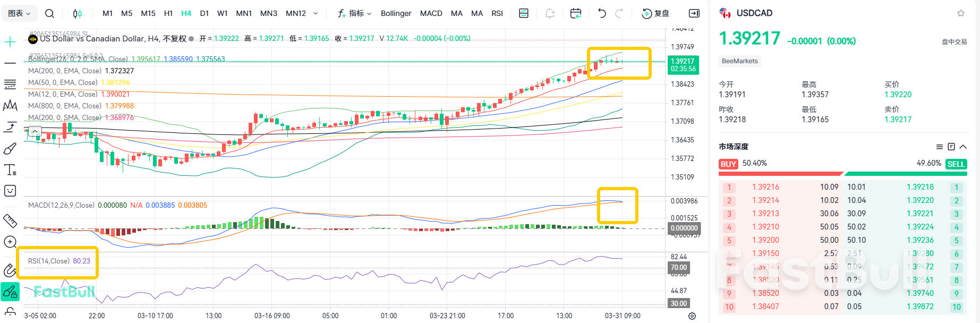Click the symbol search magnifier icon
The height and width of the screenshot is (323, 980).
(x=49, y=13)
